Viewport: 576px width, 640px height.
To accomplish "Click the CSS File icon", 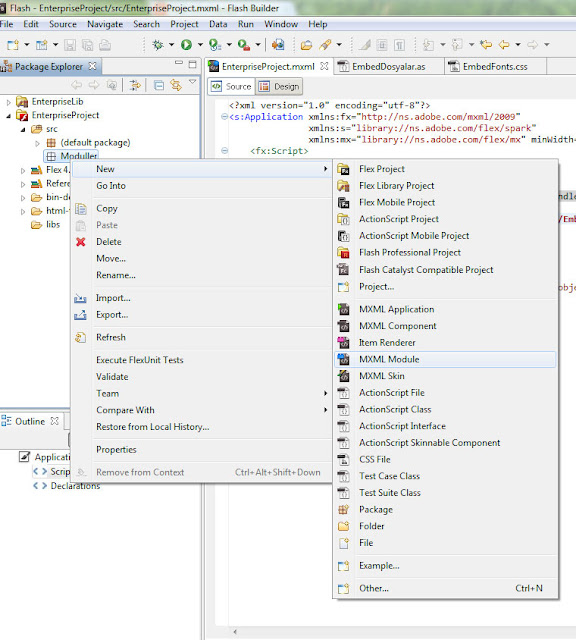I will pos(344,460).
